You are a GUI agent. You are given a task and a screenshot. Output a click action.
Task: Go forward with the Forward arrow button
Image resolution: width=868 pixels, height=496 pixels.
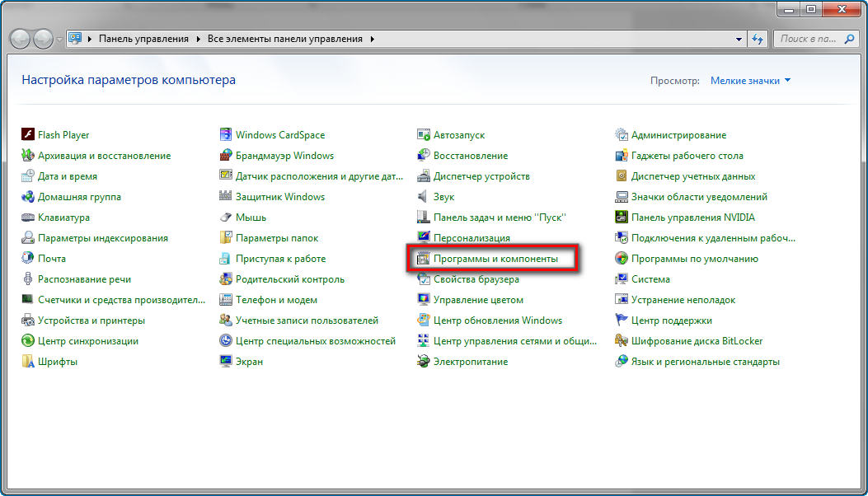44,40
